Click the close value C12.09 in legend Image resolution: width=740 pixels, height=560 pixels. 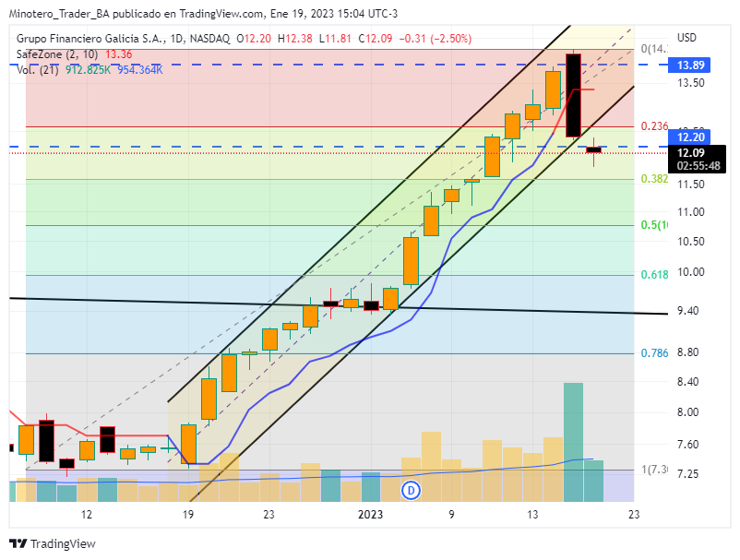pos(376,39)
